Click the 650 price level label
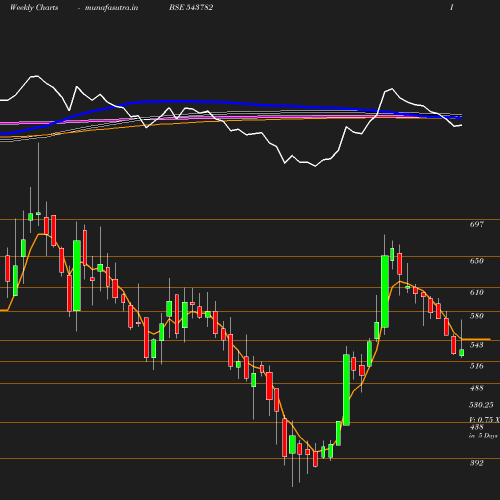Screen dimensions: 500x500 477,261
